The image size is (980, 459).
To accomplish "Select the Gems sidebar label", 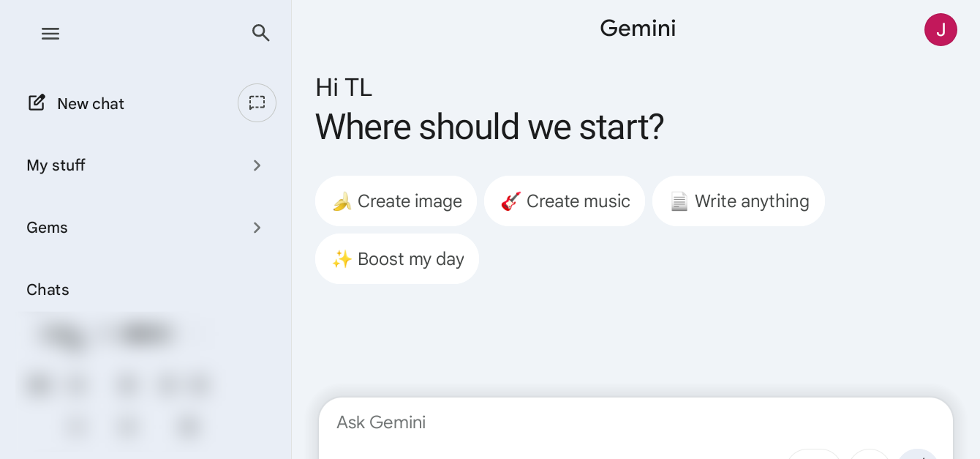I will click(47, 228).
